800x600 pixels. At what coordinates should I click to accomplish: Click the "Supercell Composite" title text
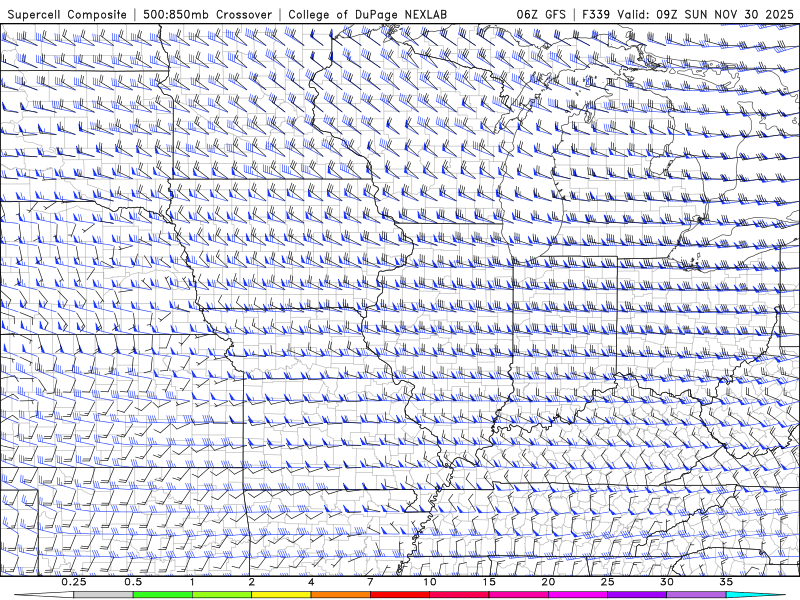(67, 14)
